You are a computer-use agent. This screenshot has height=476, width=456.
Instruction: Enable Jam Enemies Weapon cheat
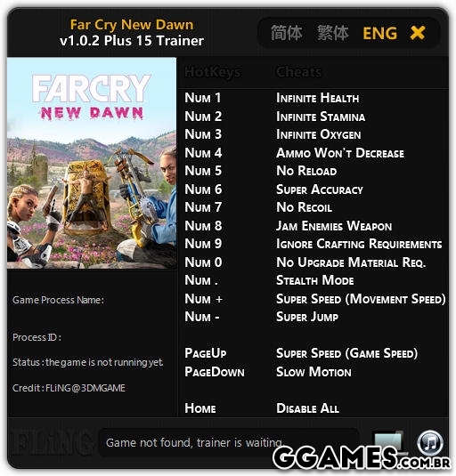[334, 226]
